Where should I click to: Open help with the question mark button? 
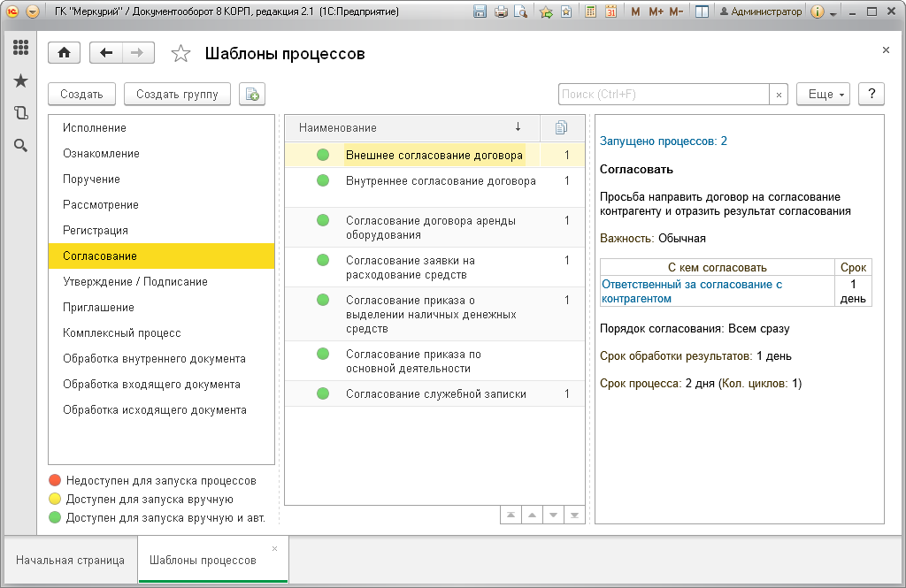pos(871,94)
